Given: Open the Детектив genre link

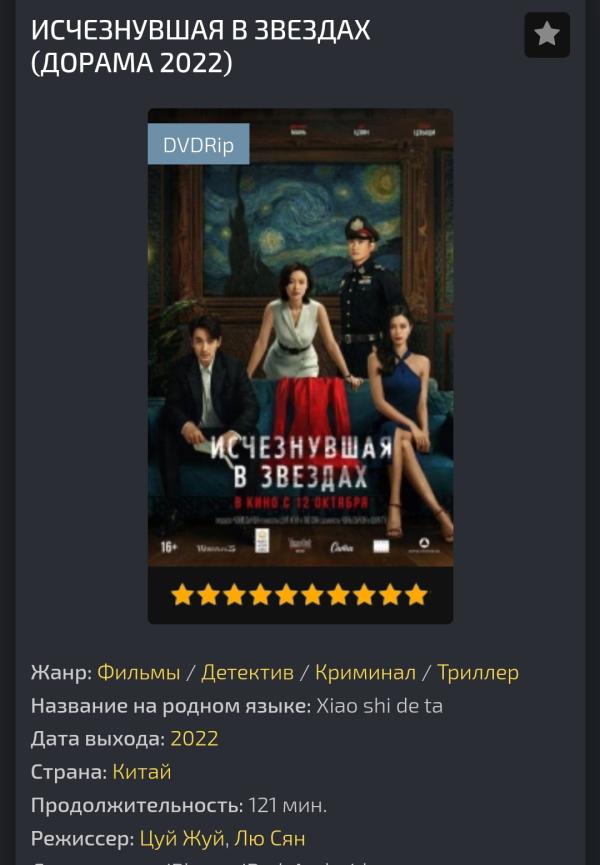Looking at the screenshot, I should tap(247, 672).
